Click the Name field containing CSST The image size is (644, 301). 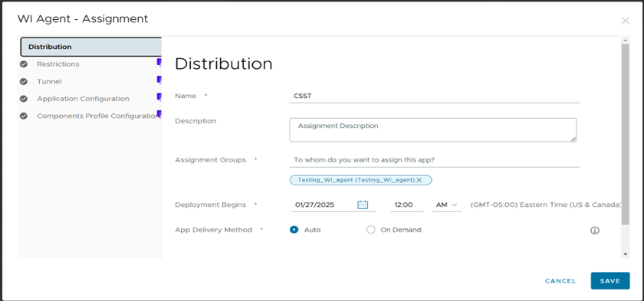(435, 96)
